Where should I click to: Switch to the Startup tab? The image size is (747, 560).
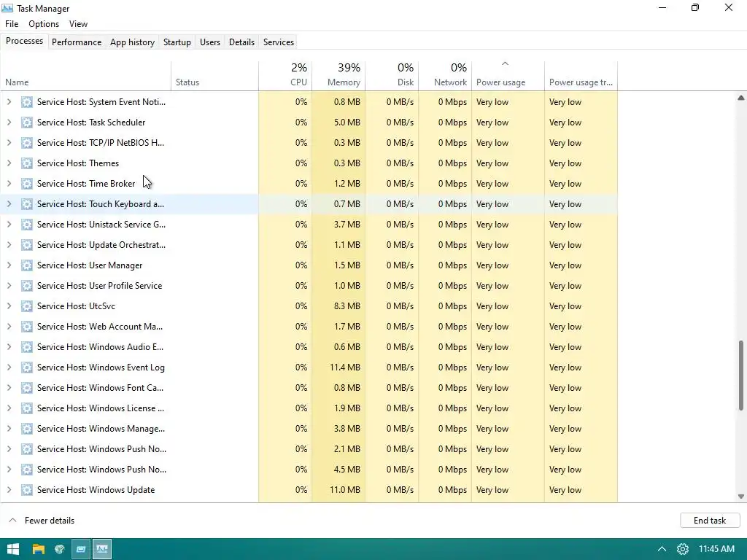[x=177, y=42]
